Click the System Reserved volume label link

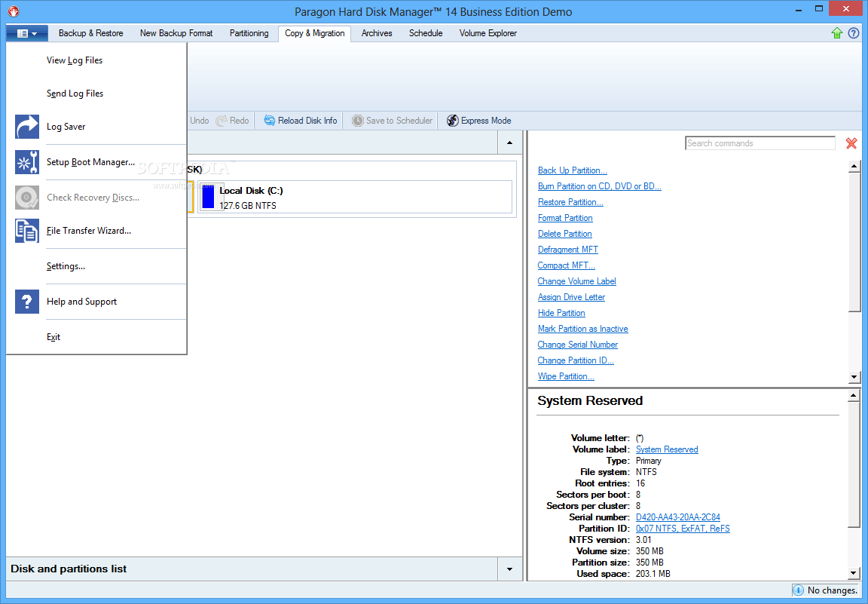(667, 449)
